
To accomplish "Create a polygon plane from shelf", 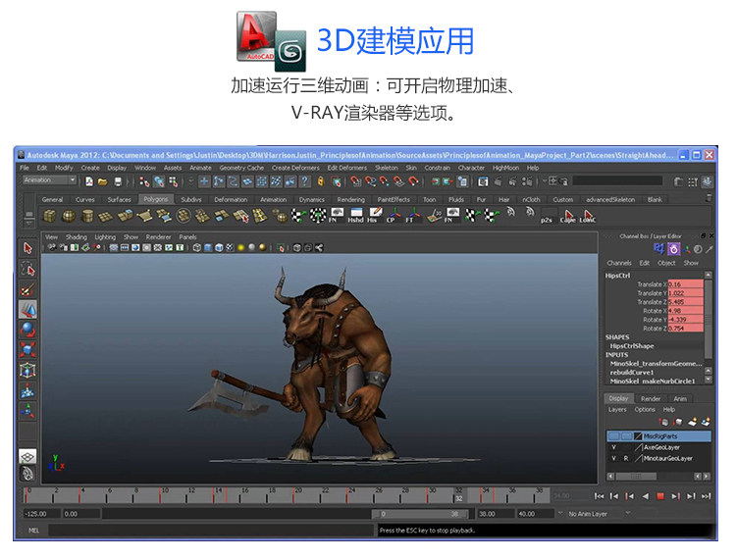I will (x=106, y=216).
